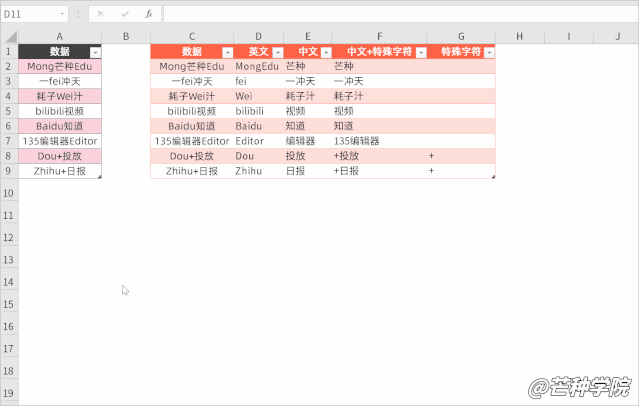This screenshot has height=406, width=639.
Task: Select cell containing 135编辑器Editor in column A
Action: (60, 141)
